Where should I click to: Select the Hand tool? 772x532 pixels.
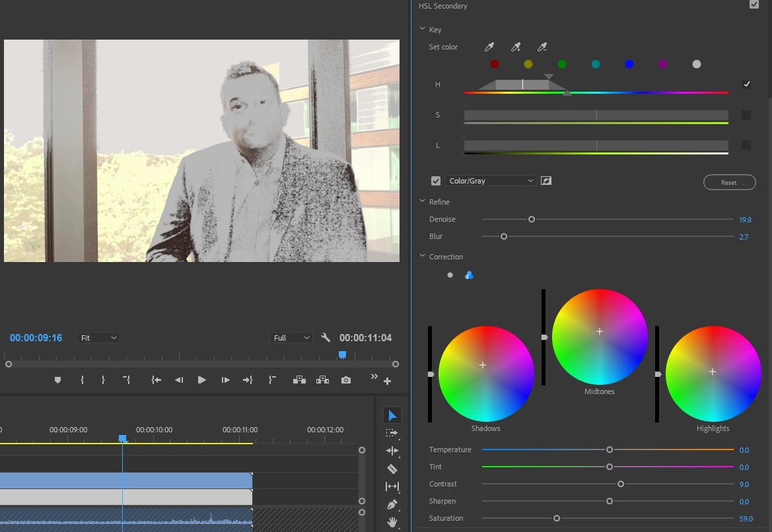(x=392, y=522)
